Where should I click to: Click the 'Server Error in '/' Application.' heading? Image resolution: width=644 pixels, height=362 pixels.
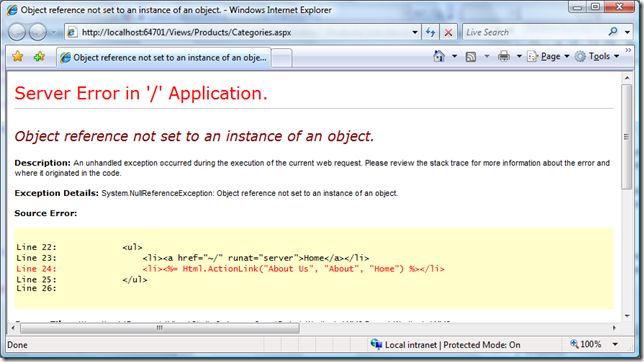pyautogui.click(x=141, y=94)
